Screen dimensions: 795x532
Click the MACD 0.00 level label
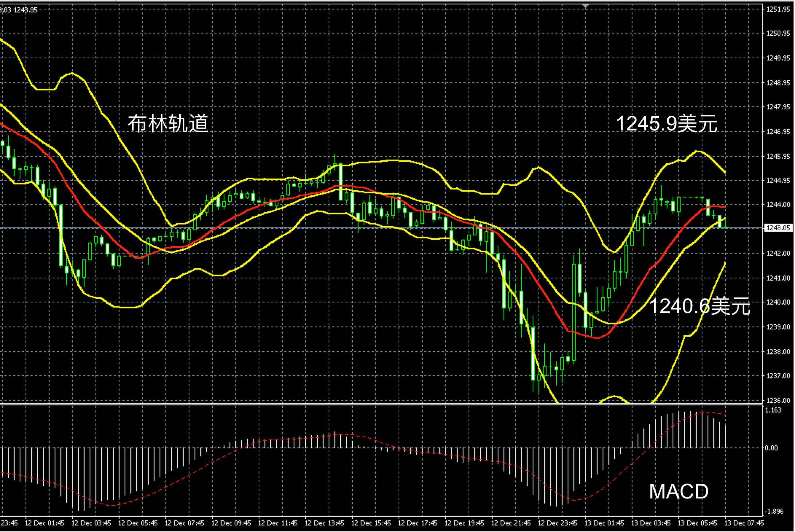click(771, 448)
